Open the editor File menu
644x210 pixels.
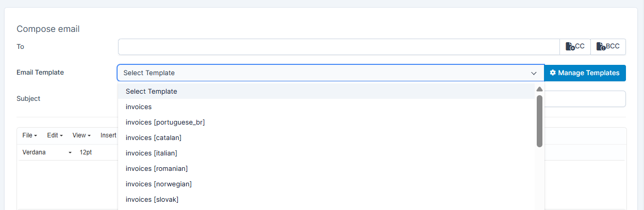click(x=30, y=135)
